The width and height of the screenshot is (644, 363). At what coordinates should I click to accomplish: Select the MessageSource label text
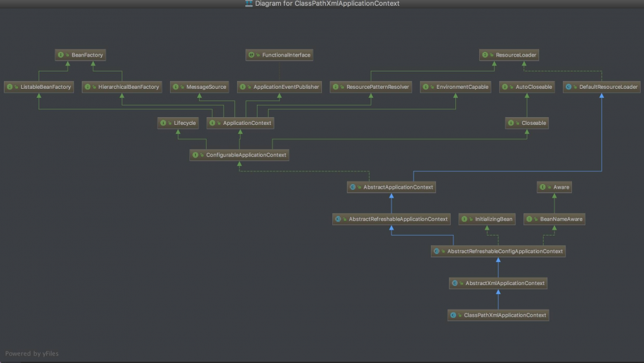206,87
